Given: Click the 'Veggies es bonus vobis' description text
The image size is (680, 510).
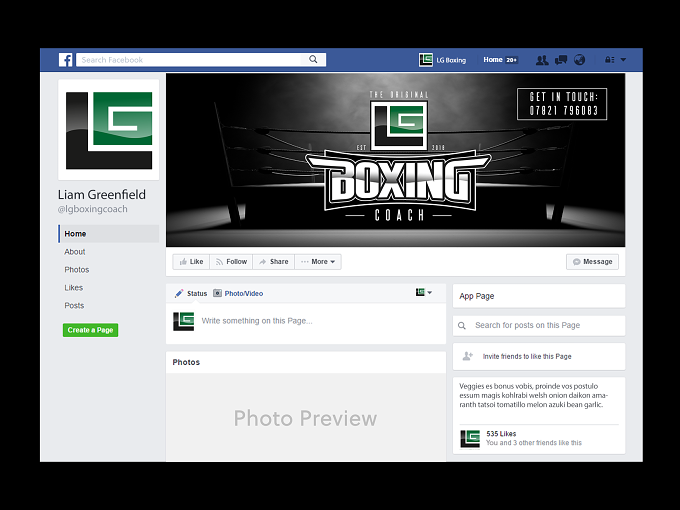Looking at the screenshot, I should 534,395.
